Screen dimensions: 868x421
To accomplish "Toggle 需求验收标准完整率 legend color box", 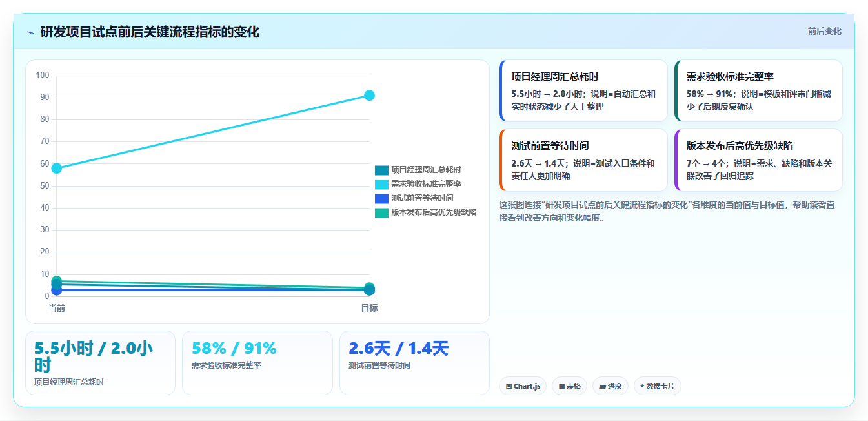I will 381,184.
